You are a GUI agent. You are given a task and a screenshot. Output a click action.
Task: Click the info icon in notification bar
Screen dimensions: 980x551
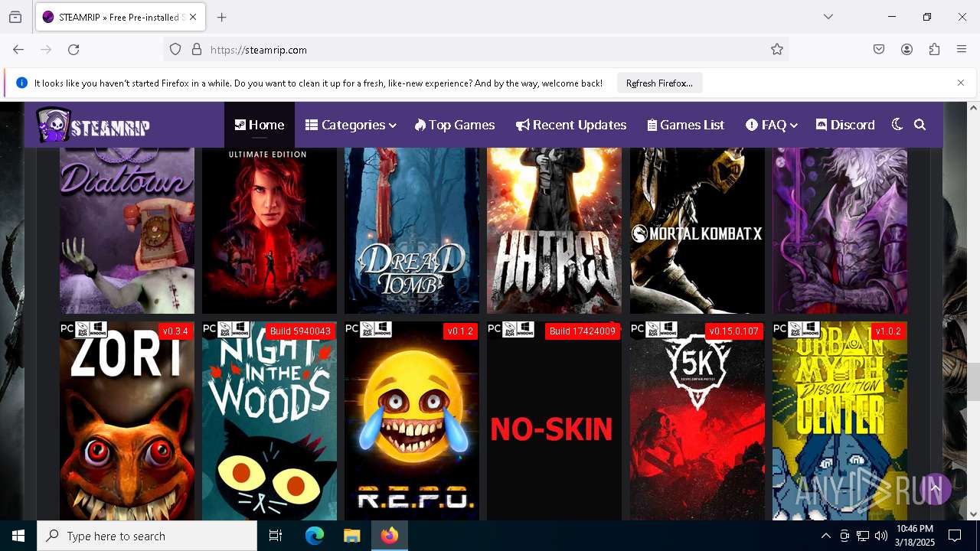pyautogui.click(x=21, y=83)
